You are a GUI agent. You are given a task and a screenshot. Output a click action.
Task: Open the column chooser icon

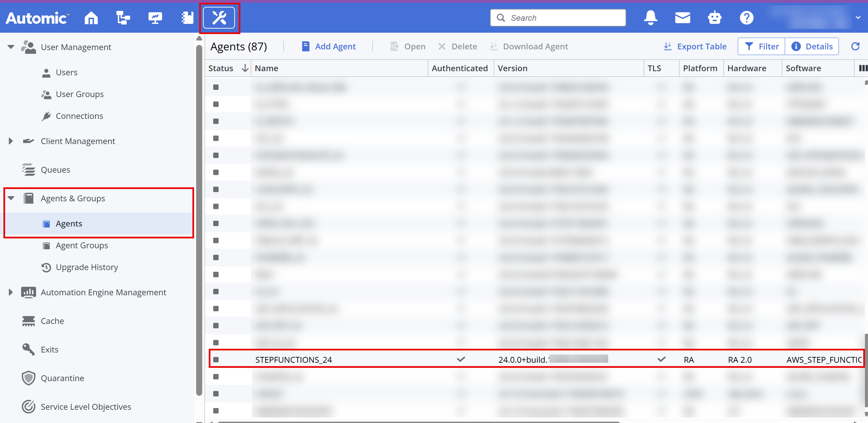[863, 68]
